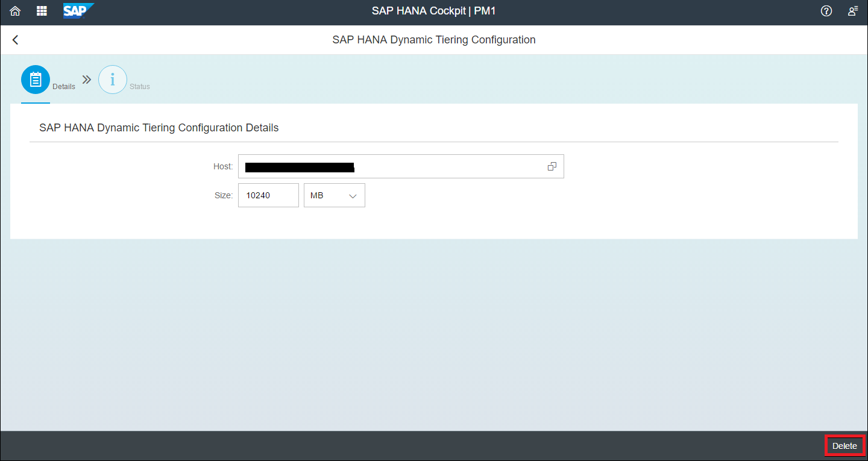The image size is (868, 461).
Task: Click the SAP logo
Action: point(78,11)
